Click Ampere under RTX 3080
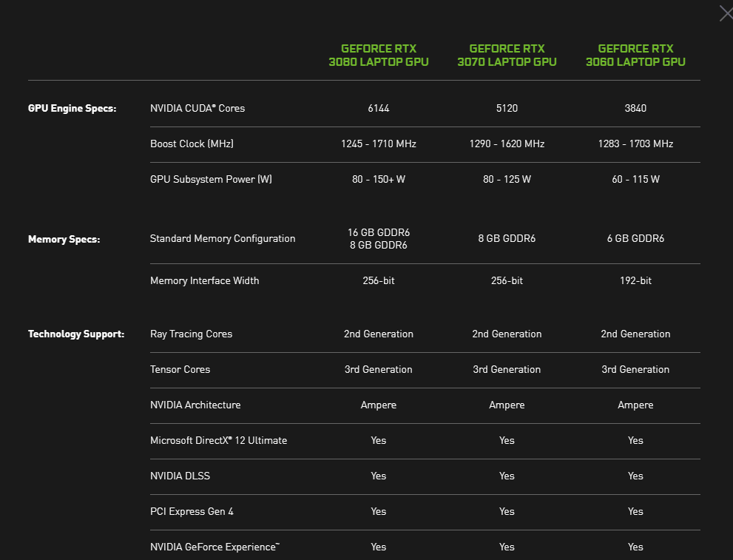Image resolution: width=733 pixels, height=560 pixels. [x=379, y=405]
